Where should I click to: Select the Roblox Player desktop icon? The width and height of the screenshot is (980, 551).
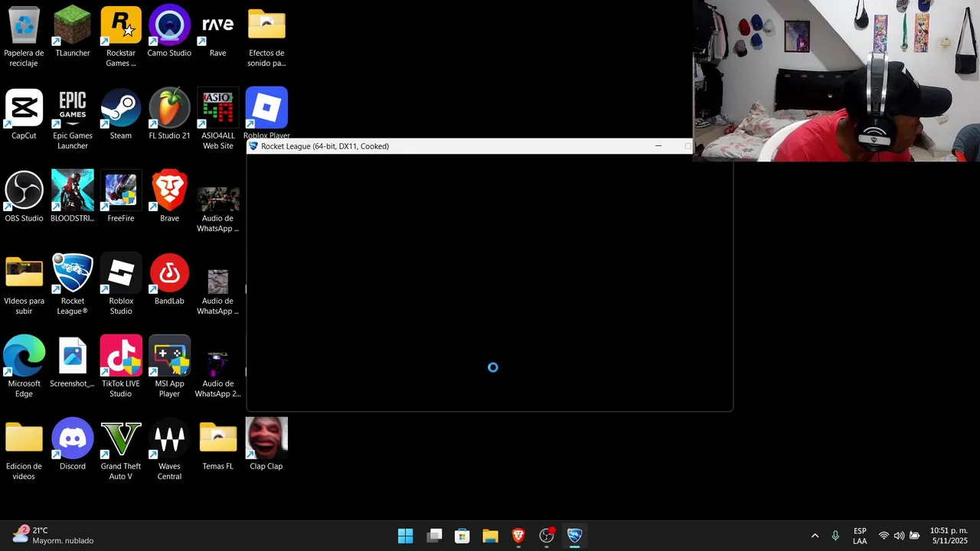[266, 112]
